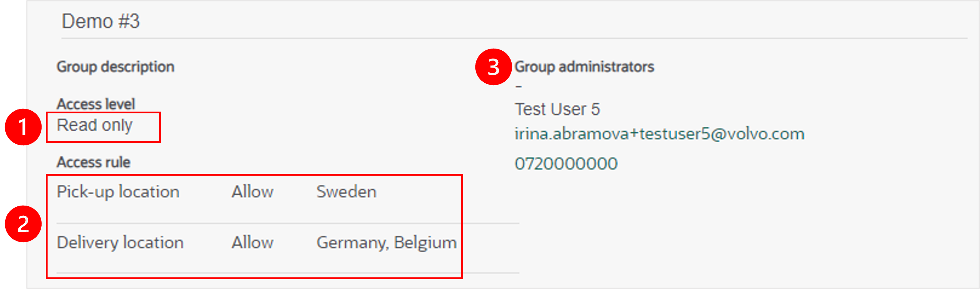Viewport: 980px width, 289px height.
Task: Click the red circle marker number 1
Action: tap(23, 127)
